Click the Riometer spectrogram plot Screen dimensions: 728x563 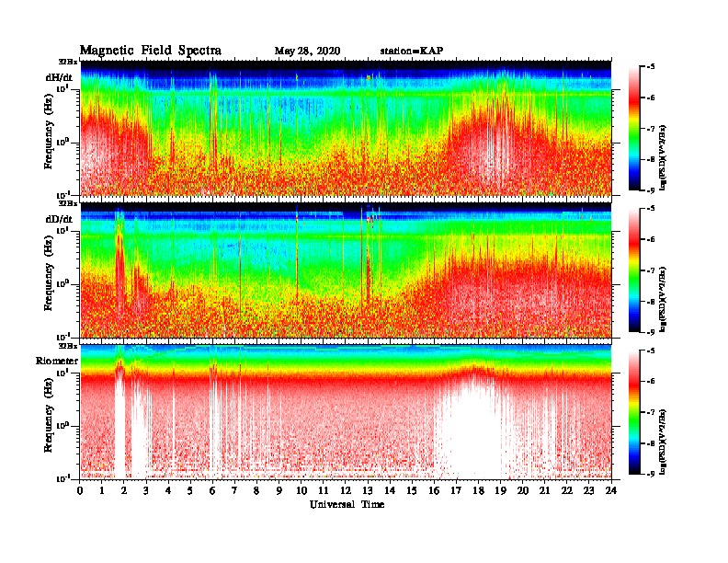pos(346,412)
